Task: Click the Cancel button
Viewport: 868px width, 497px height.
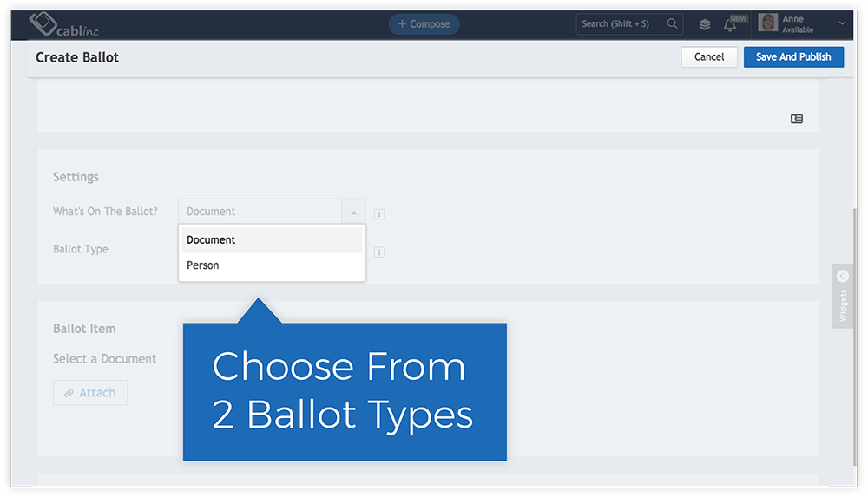Action: click(709, 57)
